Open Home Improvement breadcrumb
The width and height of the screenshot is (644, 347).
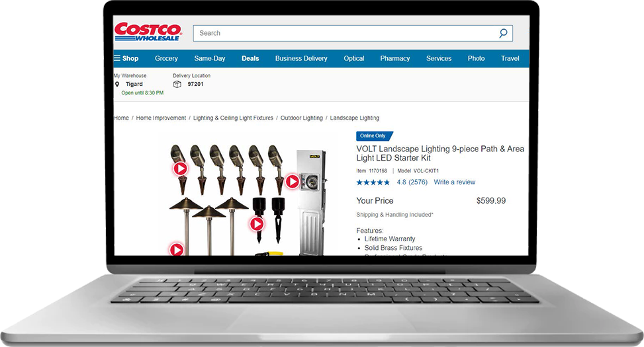[161, 118]
